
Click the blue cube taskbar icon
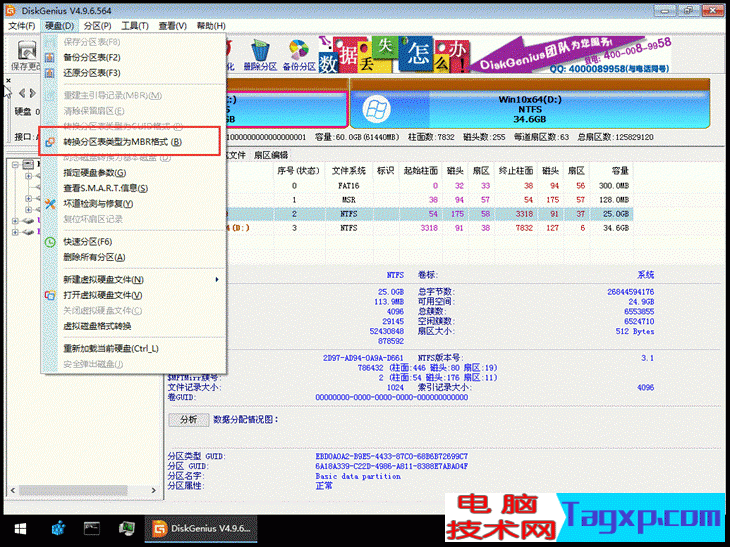point(59,529)
